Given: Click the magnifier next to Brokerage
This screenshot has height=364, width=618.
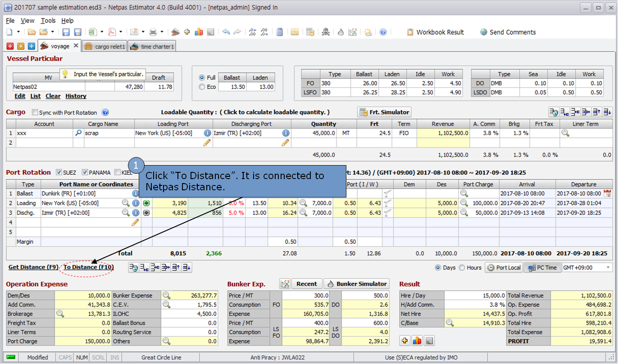Looking at the screenshot, I should [x=59, y=314].
